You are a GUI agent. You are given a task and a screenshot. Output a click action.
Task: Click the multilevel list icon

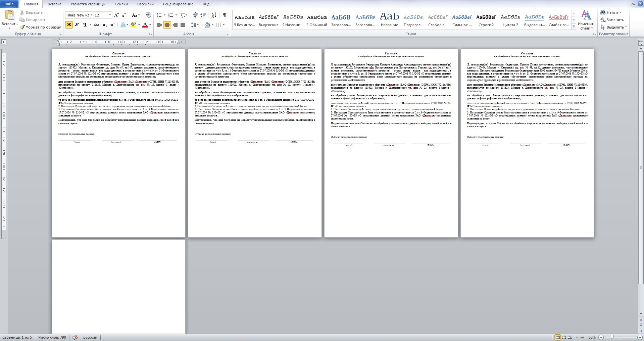pyautogui.click(x=183, y=15)
